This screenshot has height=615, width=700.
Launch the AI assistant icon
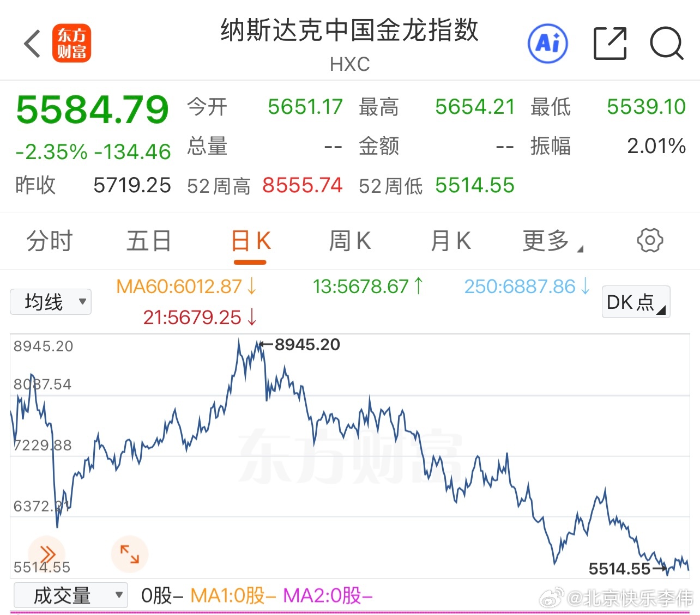[x=548, y=44]
